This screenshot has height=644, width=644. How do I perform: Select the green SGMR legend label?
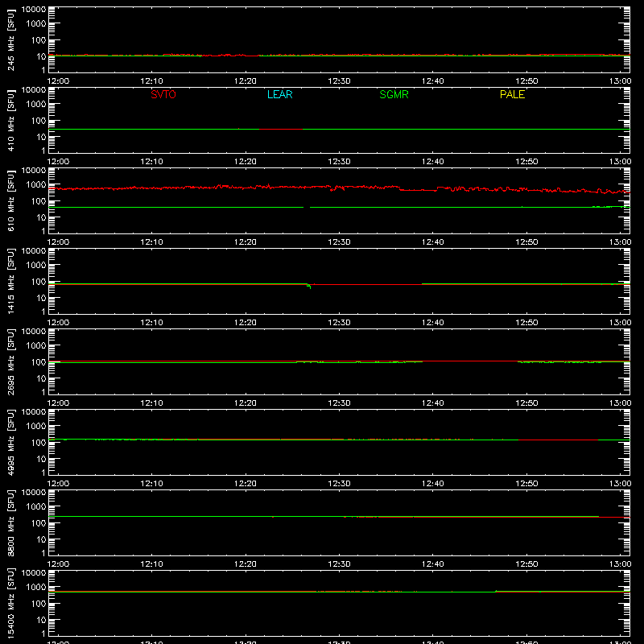[394, 94]
